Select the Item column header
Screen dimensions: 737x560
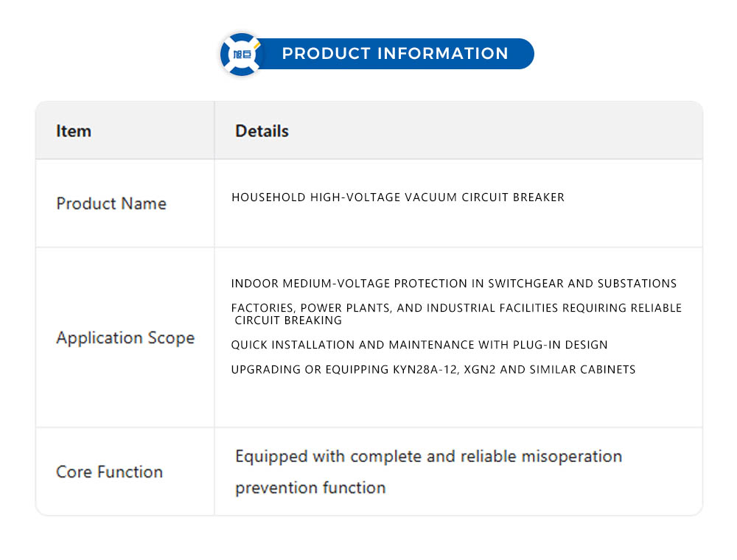[x=74, y=131]
